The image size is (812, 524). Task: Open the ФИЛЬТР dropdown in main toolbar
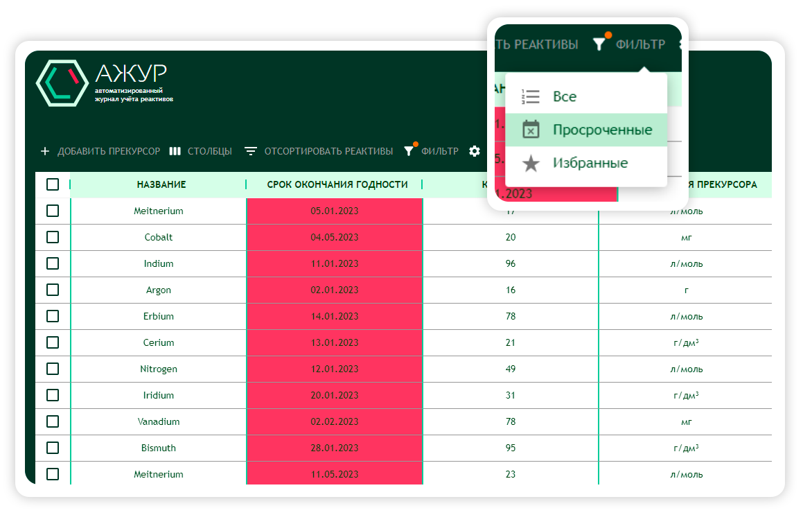pos(439,151)
